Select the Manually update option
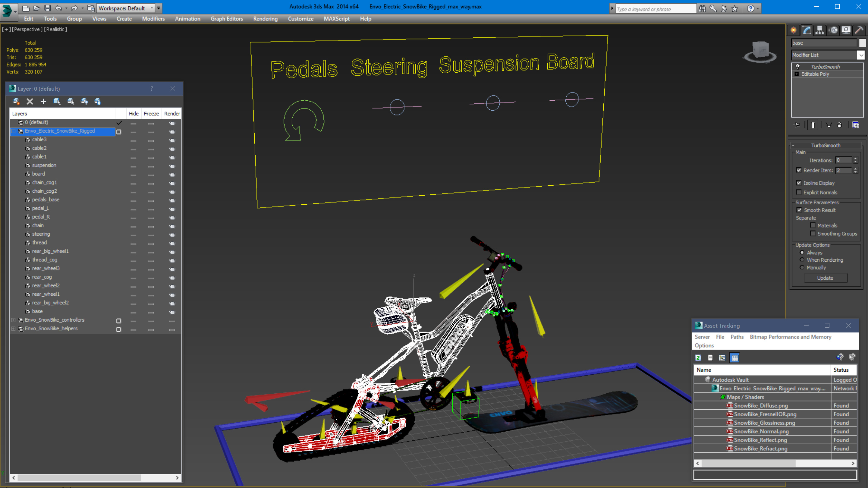This screenshot has height=488, width=868. (x=802, y=268)
